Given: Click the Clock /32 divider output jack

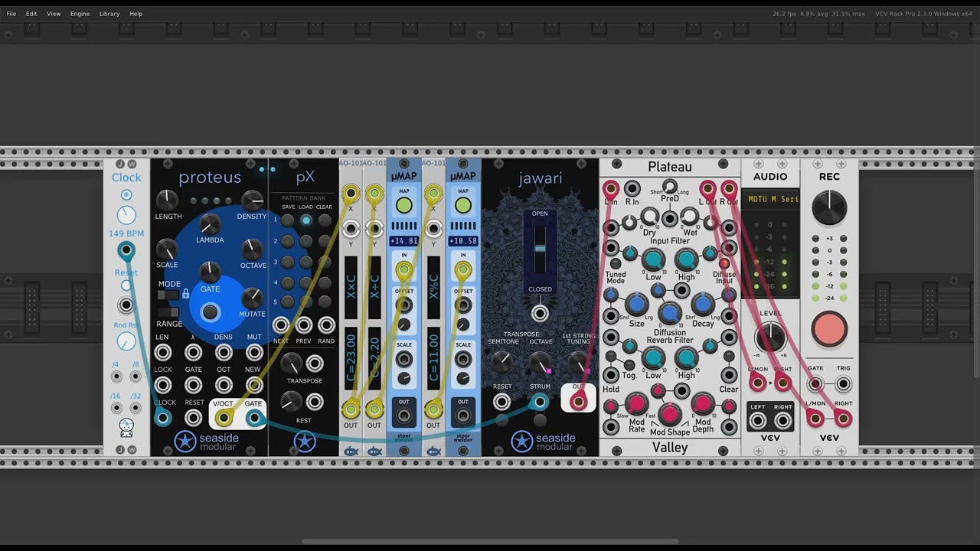Looking at the screenshot, I should pyautogui.click(x=136, y=408).
